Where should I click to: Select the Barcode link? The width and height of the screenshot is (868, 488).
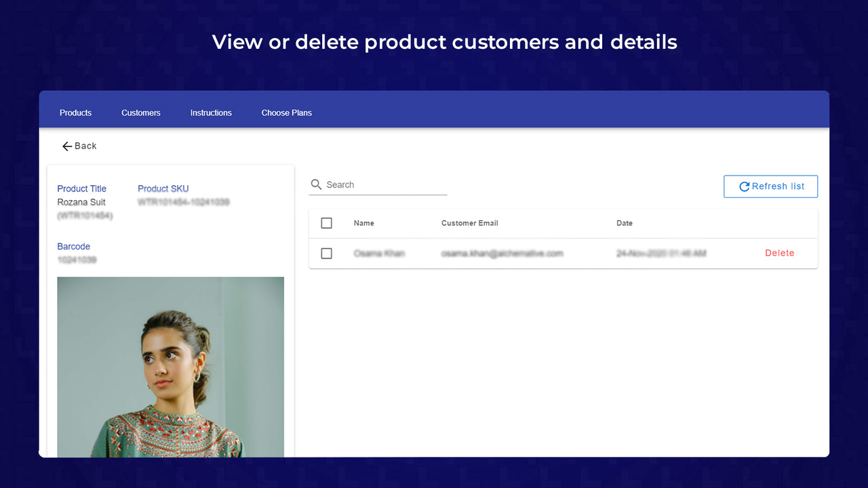[73, 246]
